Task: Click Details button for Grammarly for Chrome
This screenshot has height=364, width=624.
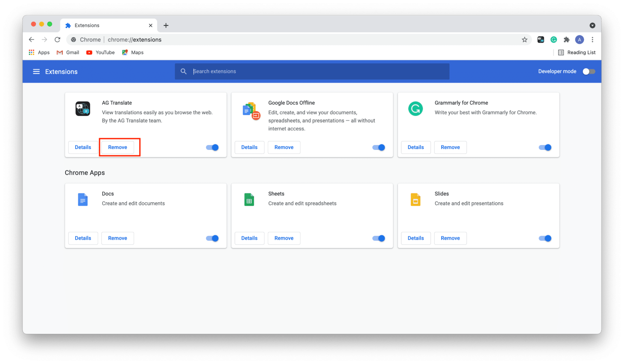Action: click(x=415, y=147)
